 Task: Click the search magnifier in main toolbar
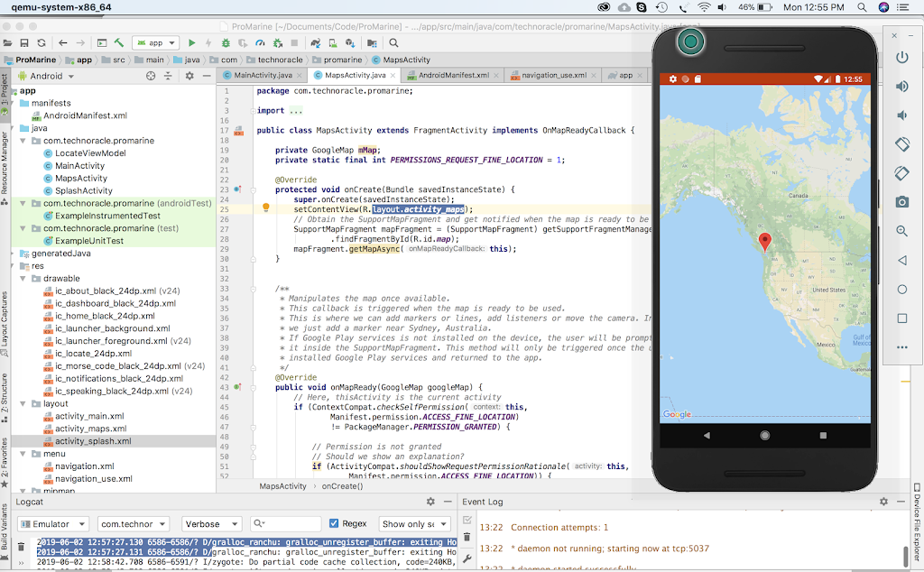[393, 42]
